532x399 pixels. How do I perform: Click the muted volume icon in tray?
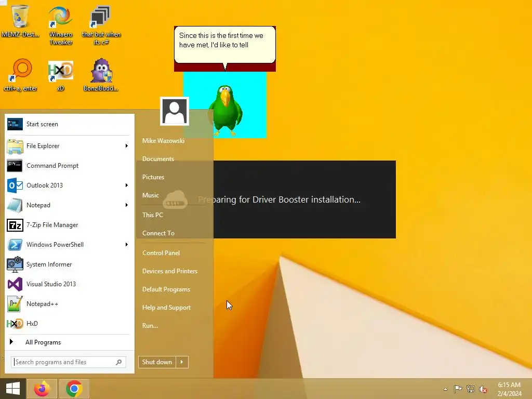483,389
